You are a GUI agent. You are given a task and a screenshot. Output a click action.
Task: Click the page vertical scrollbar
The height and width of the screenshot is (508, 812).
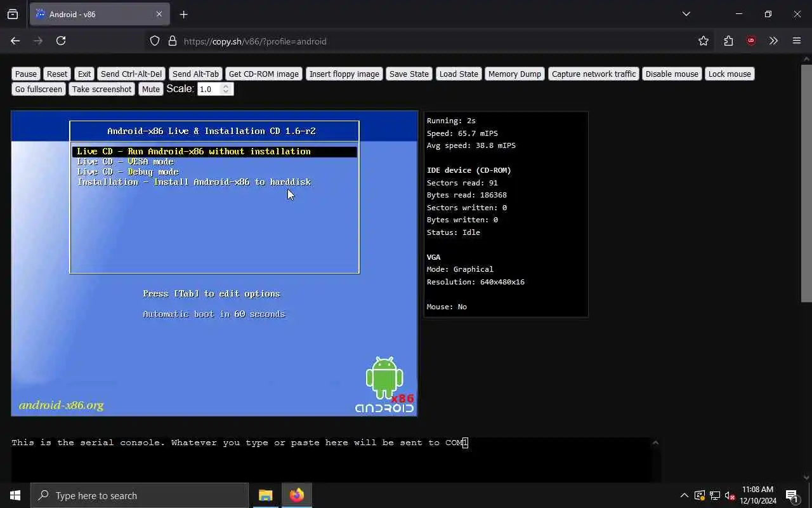[806, 183]
